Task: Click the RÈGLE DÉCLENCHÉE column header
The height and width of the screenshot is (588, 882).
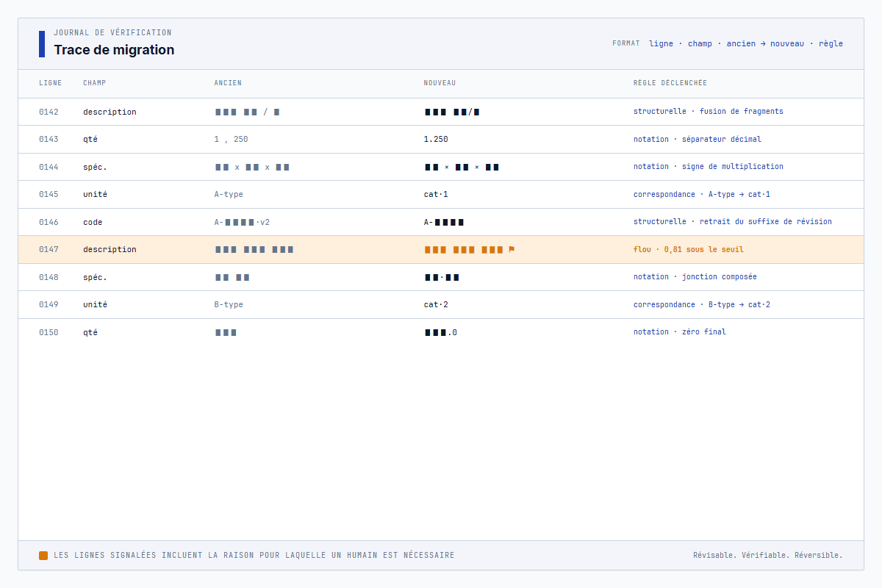Action: (x=670, y=83)
